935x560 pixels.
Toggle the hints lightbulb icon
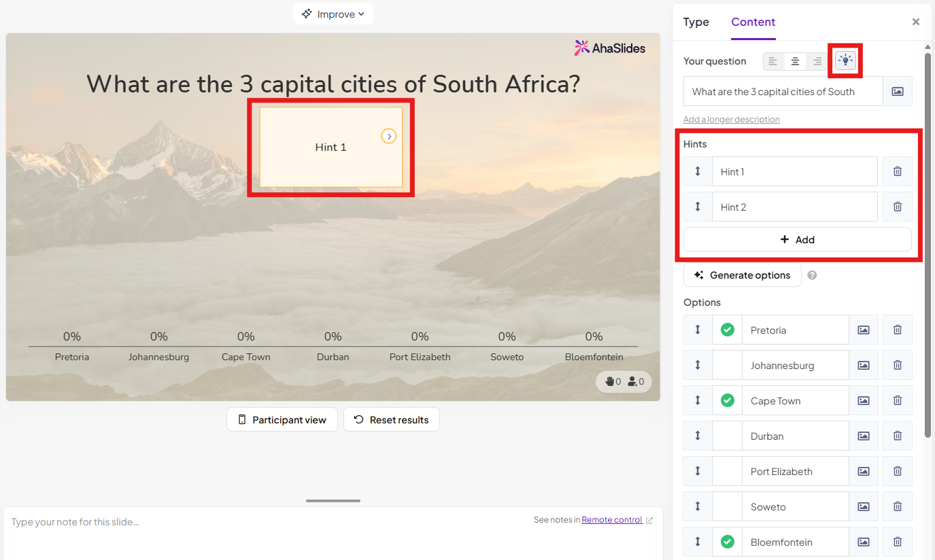coord(845,60)
